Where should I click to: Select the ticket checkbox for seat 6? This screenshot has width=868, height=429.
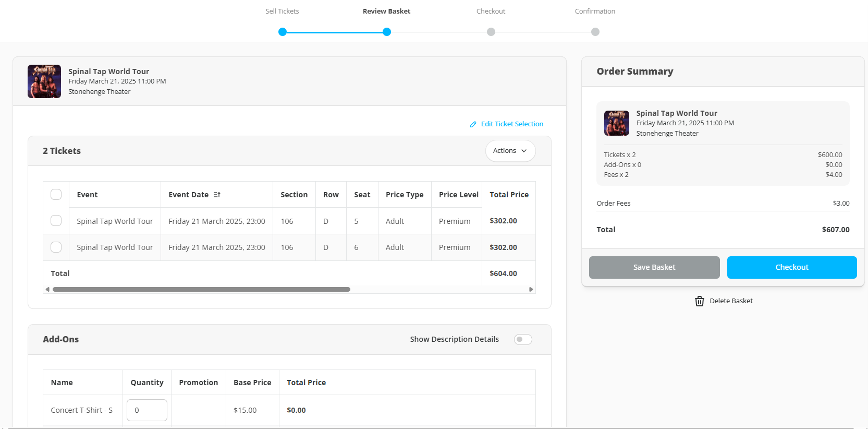(x=56, y=247)
